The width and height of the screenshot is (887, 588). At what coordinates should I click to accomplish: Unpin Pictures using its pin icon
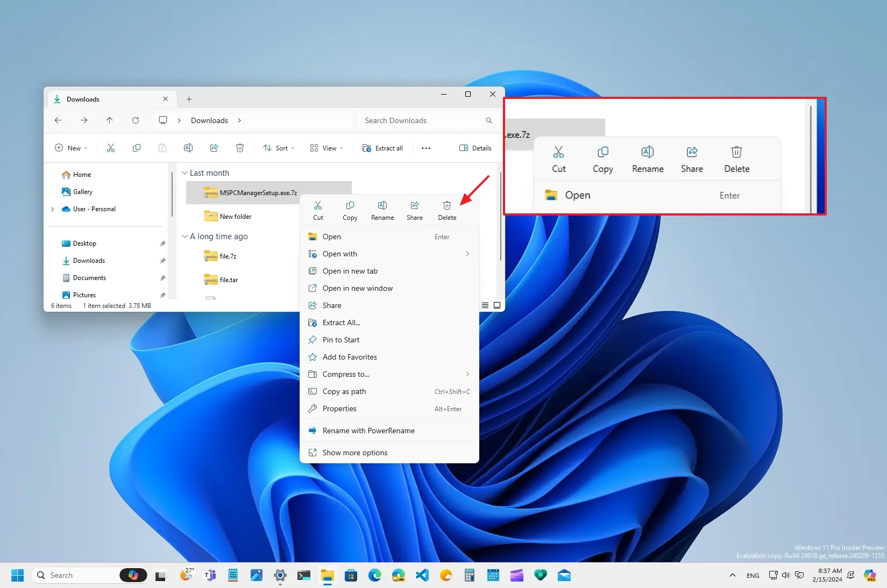pyautogui.click(x=162, y=295)
